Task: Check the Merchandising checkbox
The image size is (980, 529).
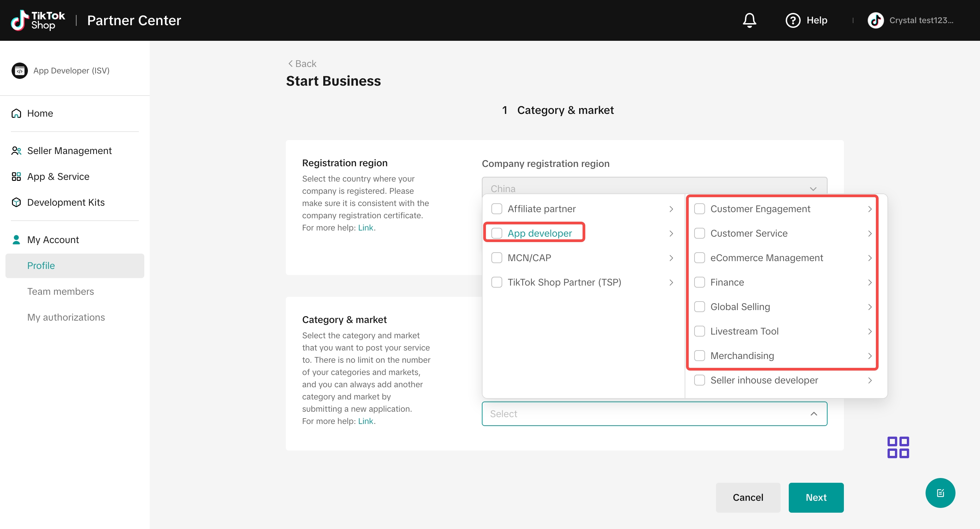Action: [699, 355]
